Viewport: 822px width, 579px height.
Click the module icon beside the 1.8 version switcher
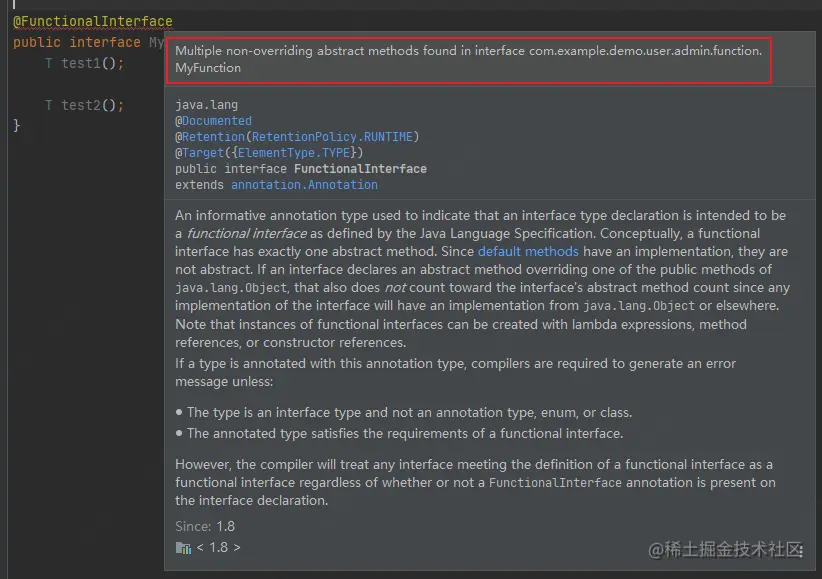184,547
